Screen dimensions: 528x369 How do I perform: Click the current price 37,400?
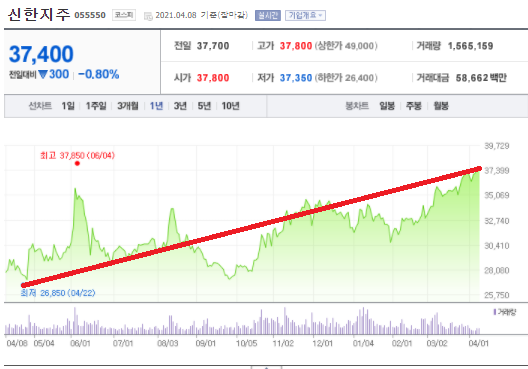(x=41, y=54)
